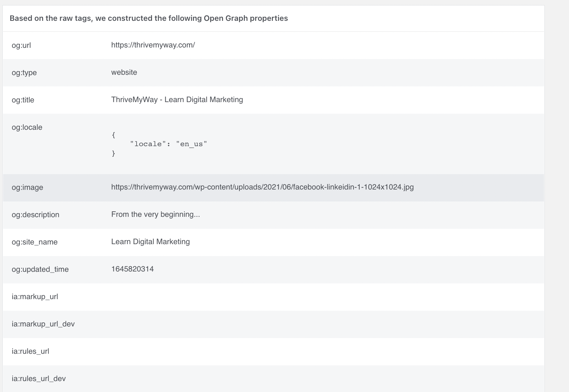The image size is (569, 392).
Task: Select the og:image property label
Action: coord(27,187)
